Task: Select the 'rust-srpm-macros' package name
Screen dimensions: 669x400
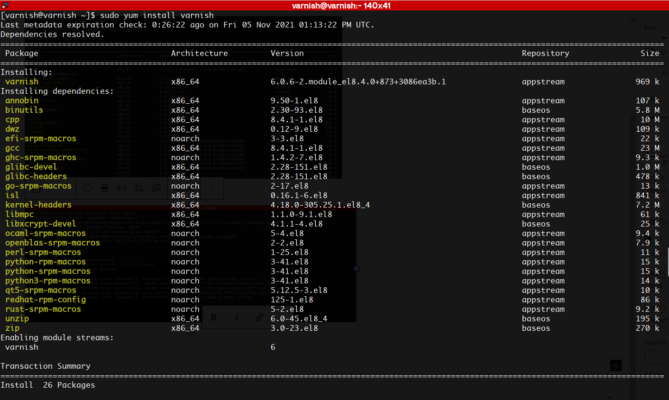Action: 43,309
